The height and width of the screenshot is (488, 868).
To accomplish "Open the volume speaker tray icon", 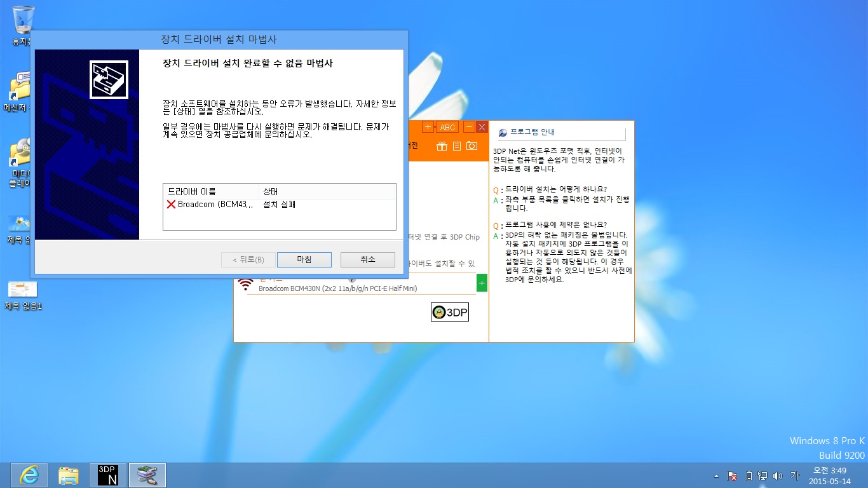I will pos(778,475).
